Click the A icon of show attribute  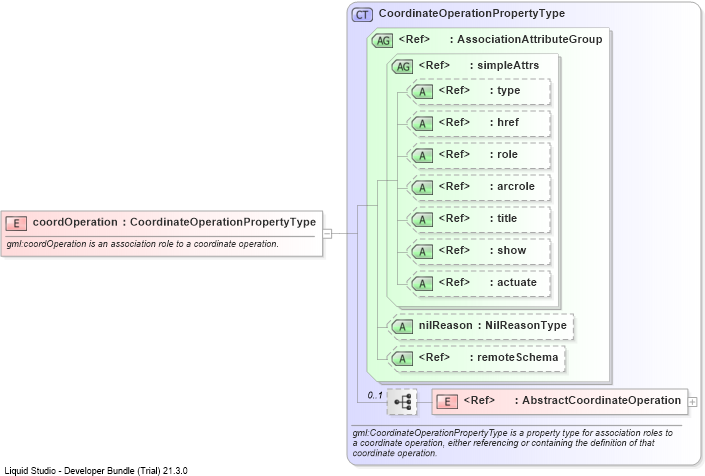click(x=422, y=252)
